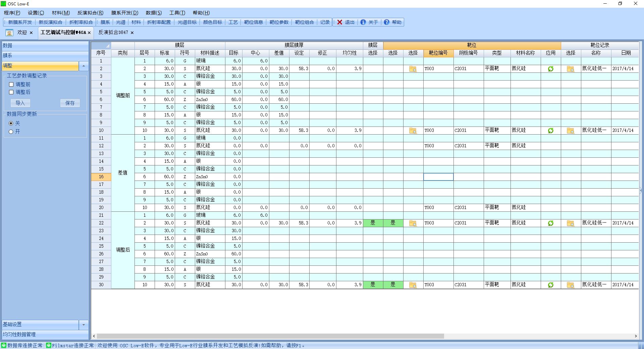Open target folder icon in row 10 靶位 选择 column
This screenshot has height=349, width=644.
(x=413, y=131)
